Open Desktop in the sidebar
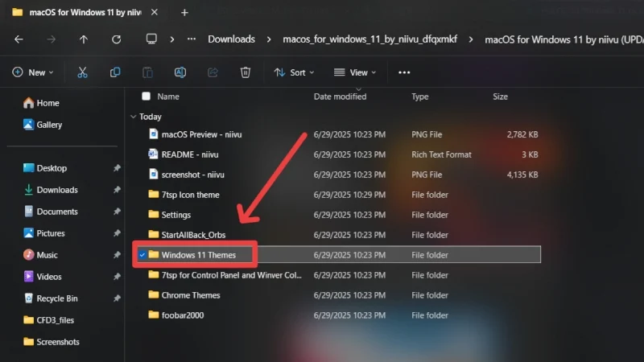 click(45, 168)
